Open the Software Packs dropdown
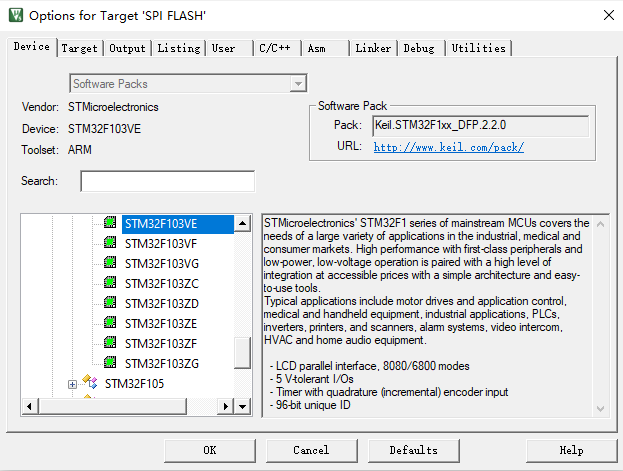The image size is (623, 471). [x=298, y=83]
